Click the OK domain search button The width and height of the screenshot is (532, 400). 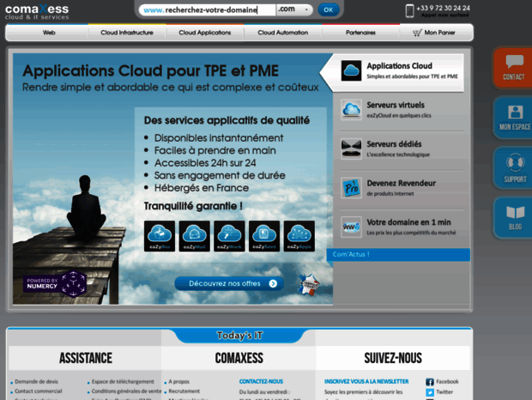pos(328,9)
